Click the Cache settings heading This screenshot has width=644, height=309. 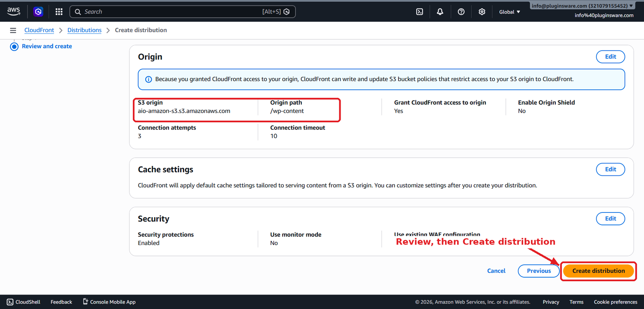pos(165,169)
